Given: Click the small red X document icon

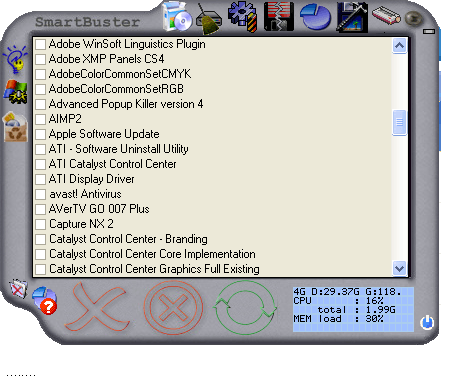Looking at the screenshot, I should pyautogui.click(x=18, y=289).
